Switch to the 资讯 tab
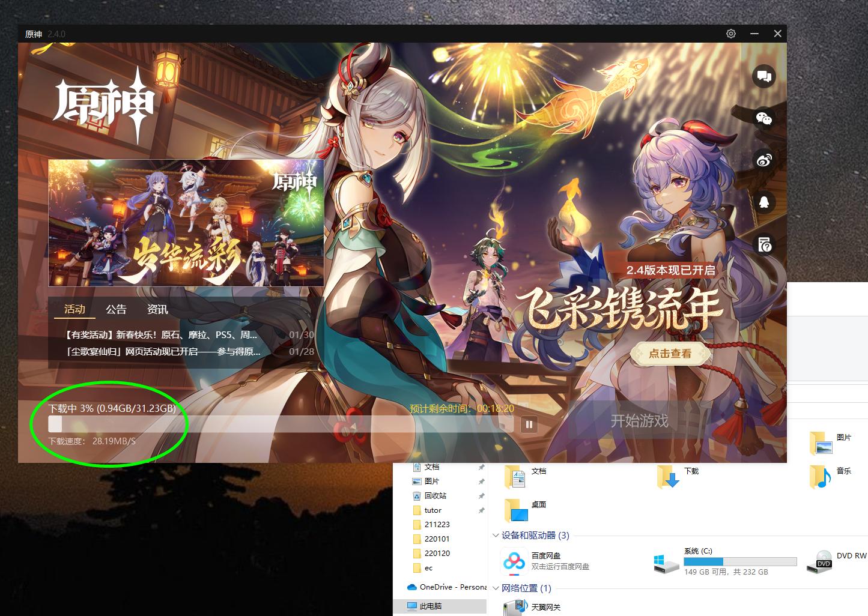This screenshot has width=868, height=616. click(157, 309)
